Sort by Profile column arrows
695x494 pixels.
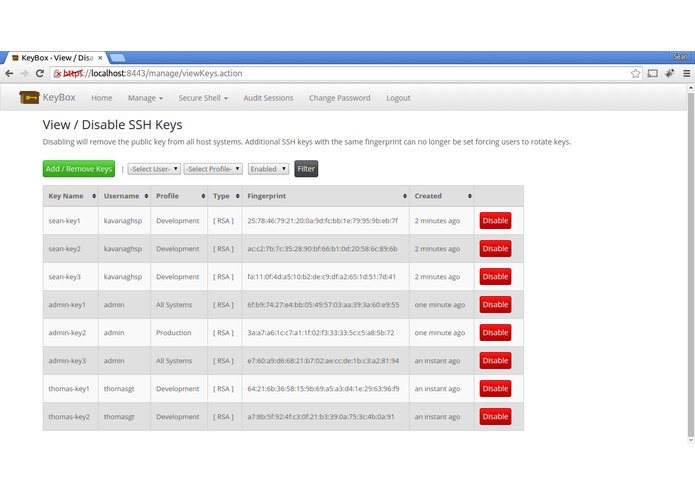203,196
